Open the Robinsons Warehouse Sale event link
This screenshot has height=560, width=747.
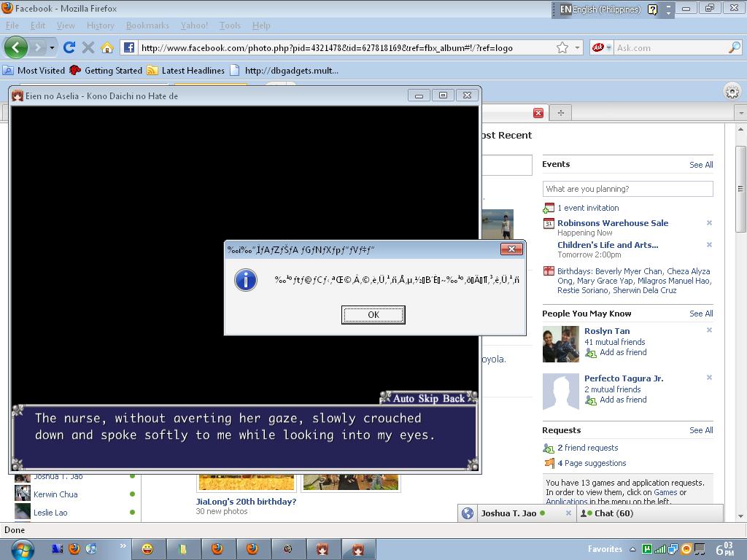613,223
